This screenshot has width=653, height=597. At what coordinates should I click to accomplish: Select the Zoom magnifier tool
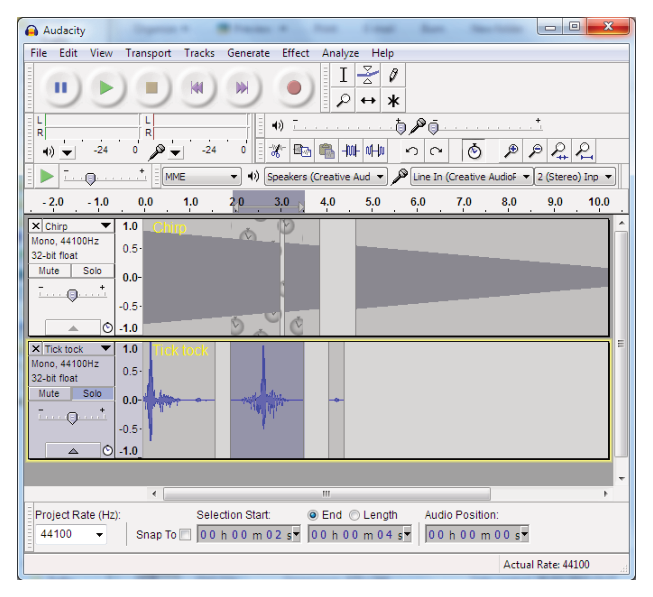[343, 100]
